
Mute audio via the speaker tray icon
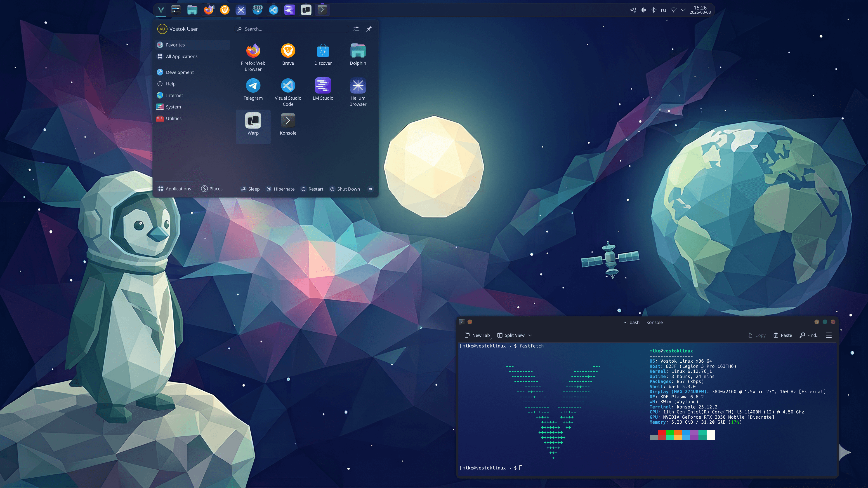[x=643, y=10]
